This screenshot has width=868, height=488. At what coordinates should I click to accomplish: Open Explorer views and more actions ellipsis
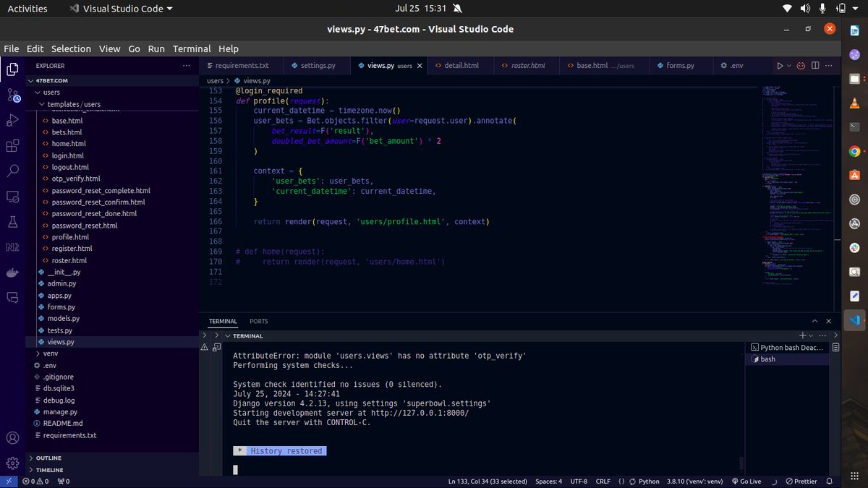187,65
